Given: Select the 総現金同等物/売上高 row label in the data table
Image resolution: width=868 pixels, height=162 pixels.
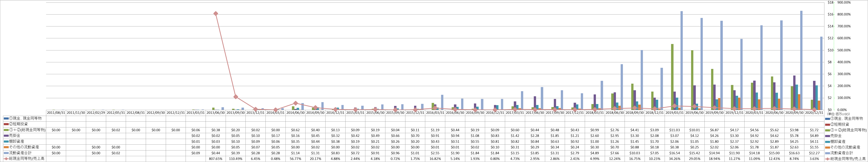Looking at the screenshot, I should pyautogui.click(x=26, y=159).
